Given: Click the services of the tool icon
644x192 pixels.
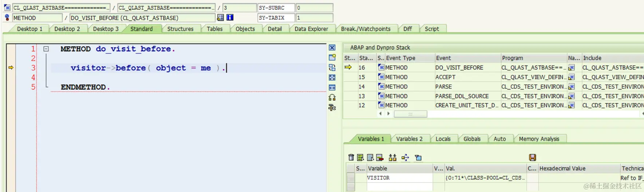Looking at the screenshot, I should [332, 97].
